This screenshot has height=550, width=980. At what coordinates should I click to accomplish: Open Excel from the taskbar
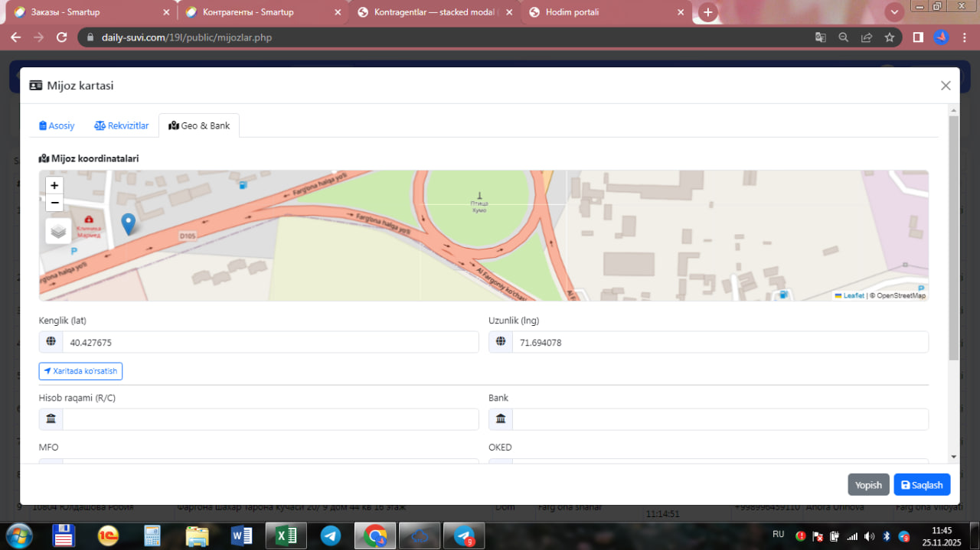pyautogui.click(x=286, y=536)
